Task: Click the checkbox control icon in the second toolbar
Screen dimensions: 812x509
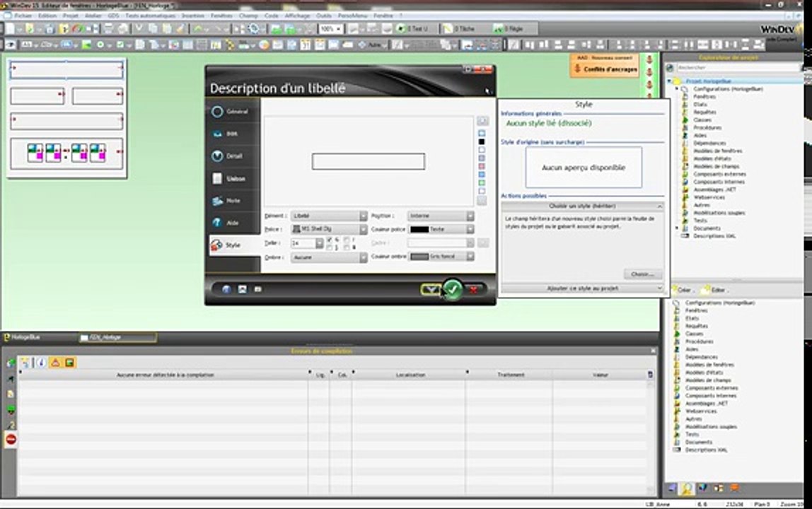Action: 121,45
